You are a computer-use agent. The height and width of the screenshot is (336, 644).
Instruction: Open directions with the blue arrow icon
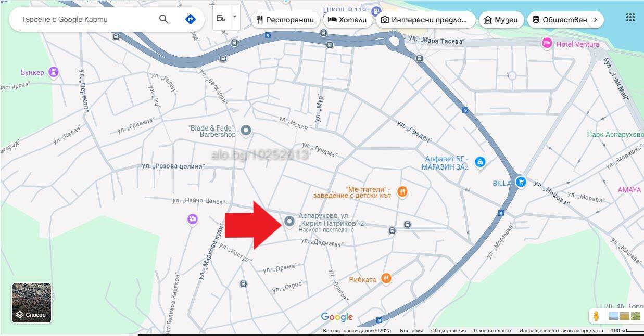pyautogui.click(x=191, y=19)
